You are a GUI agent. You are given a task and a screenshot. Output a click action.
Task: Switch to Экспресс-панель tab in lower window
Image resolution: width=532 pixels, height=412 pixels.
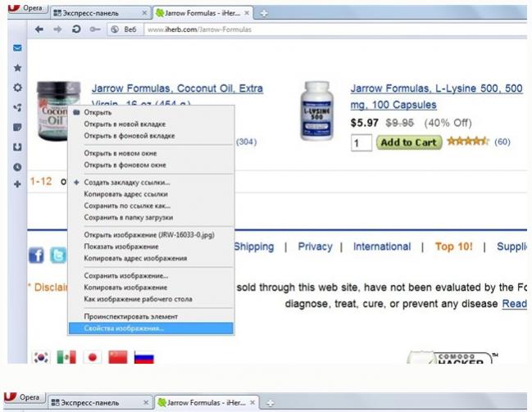click(100, 403)
